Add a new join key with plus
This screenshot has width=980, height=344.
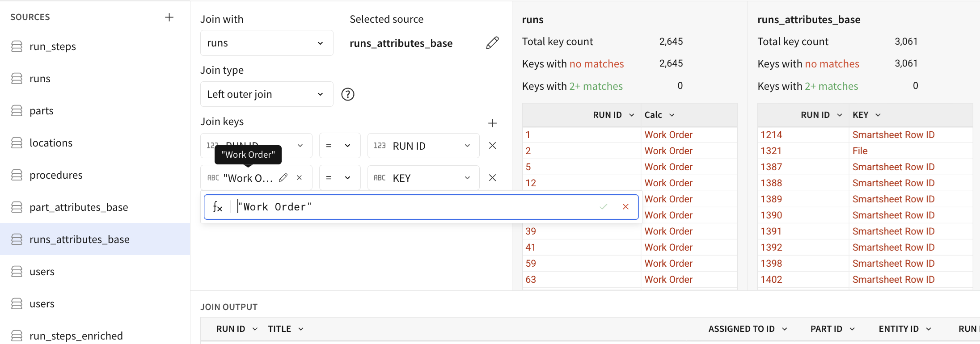pyautogui.click(x=492, y=123)
